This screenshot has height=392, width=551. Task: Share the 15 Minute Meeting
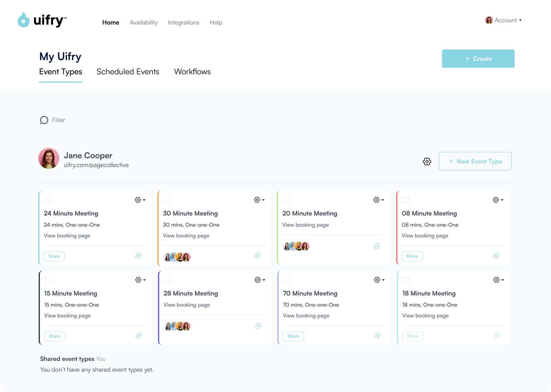(x=54, y=336)
